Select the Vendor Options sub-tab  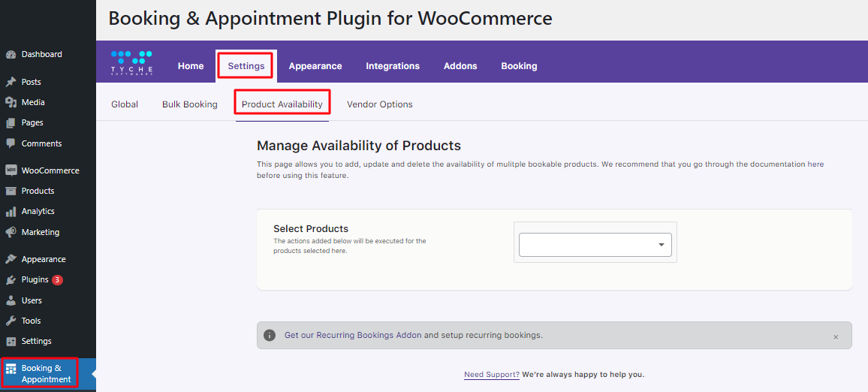(x=379, y=104)
